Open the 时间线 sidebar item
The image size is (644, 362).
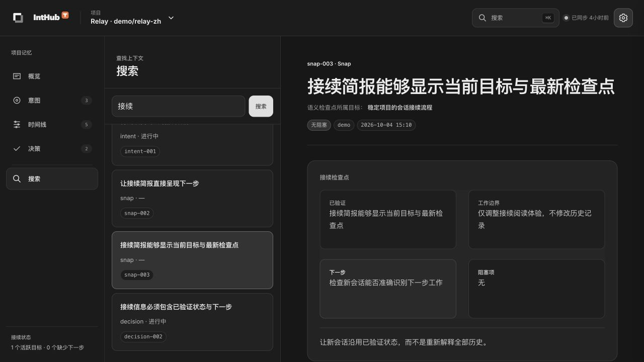click(x=52, y=125)
